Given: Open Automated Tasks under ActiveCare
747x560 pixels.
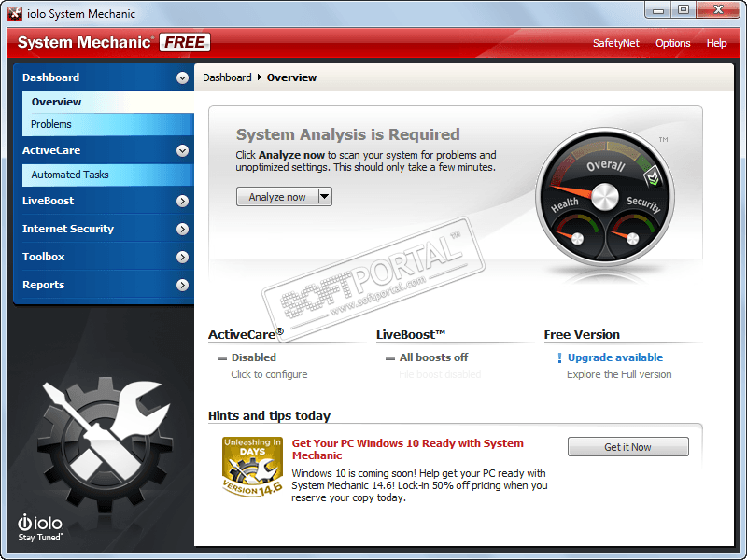Looking at the screenshot, I should point(108,175).
